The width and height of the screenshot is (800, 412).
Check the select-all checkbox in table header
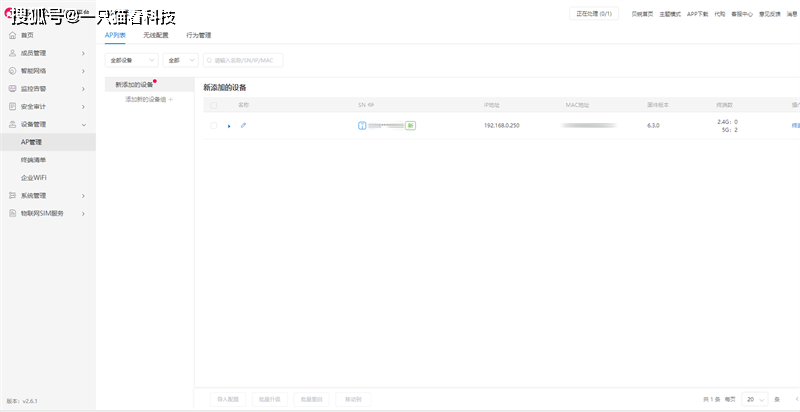point(213,105)
